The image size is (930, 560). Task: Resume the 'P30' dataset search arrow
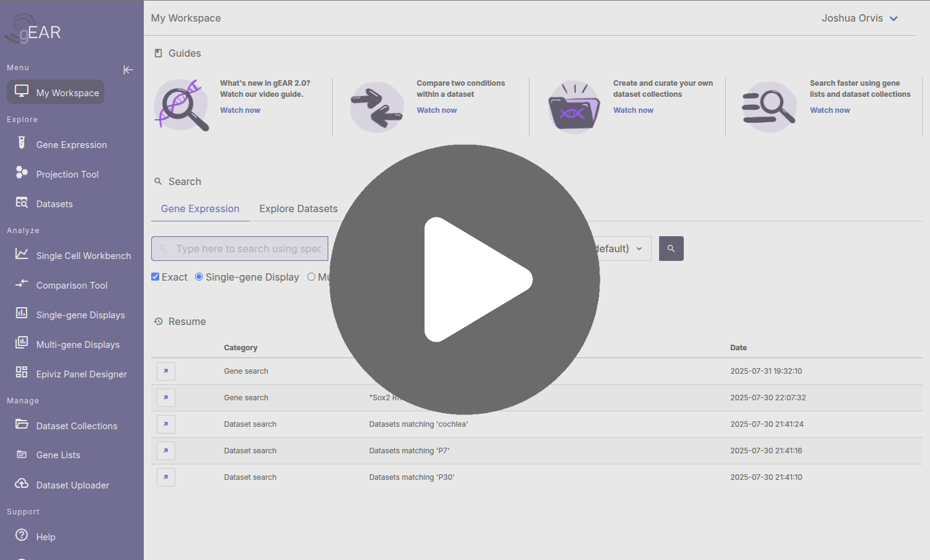tap(166, 477)
